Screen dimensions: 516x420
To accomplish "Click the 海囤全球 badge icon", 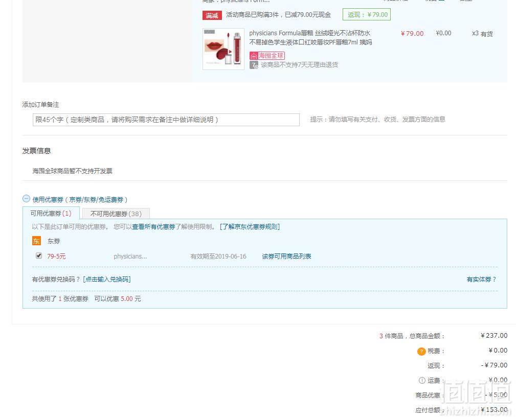I will point(267,56).
